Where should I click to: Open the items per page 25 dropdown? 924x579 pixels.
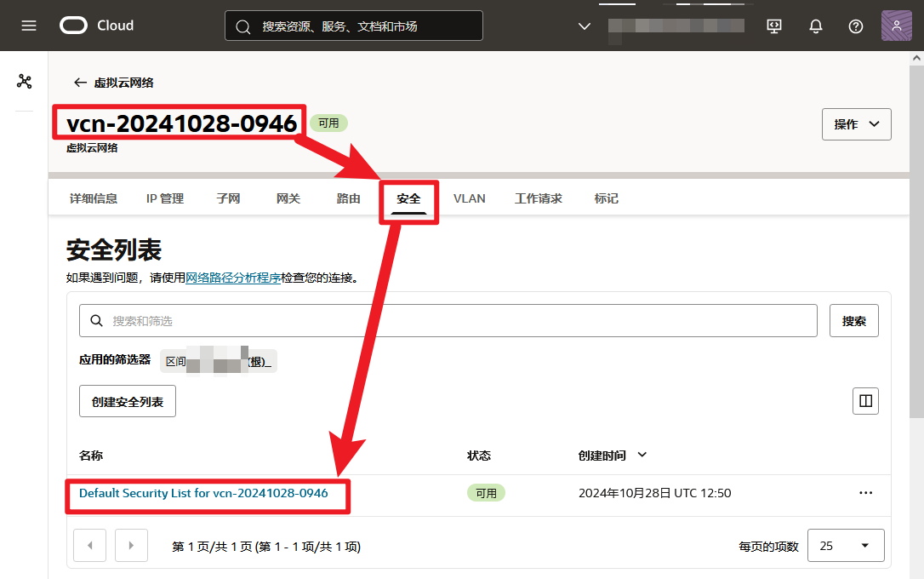[846, 546]
